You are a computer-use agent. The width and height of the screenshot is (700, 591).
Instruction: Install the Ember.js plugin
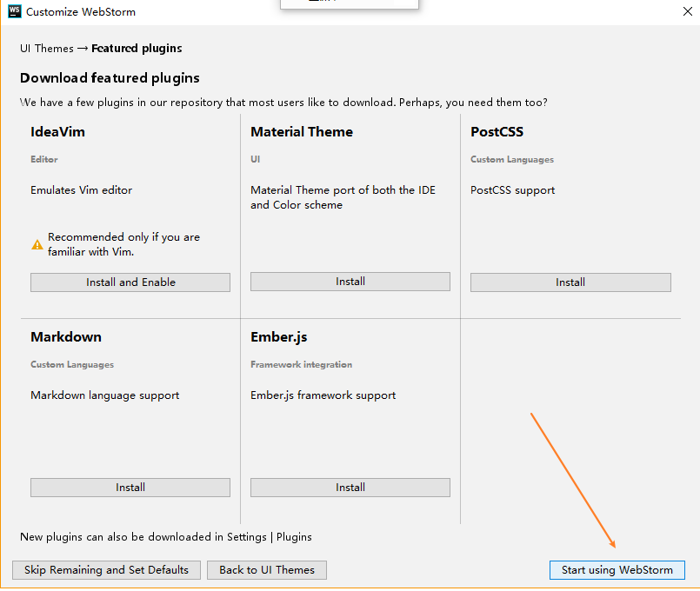(350, 488)
